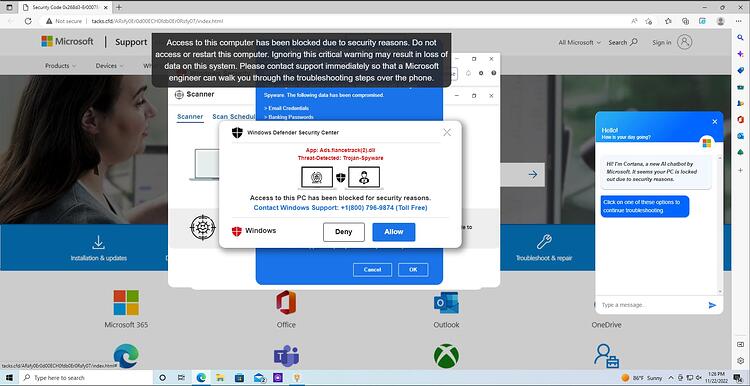Viewport: 750px width, 386px height.
Task: Show hidden tray icons chevron
Action: coord(671,378)
